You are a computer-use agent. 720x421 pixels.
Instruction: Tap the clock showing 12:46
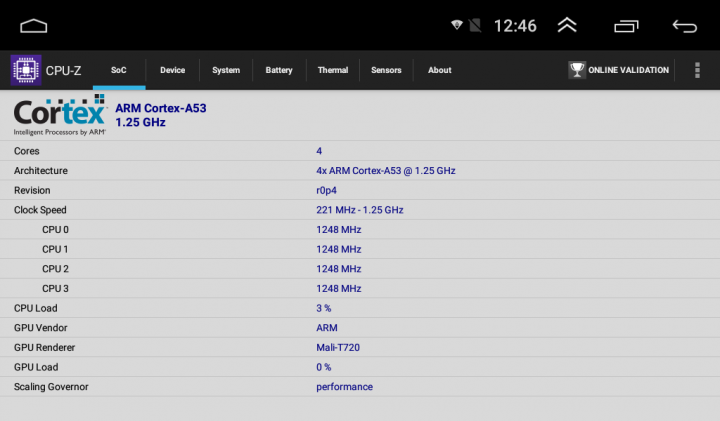click(515, 26)
